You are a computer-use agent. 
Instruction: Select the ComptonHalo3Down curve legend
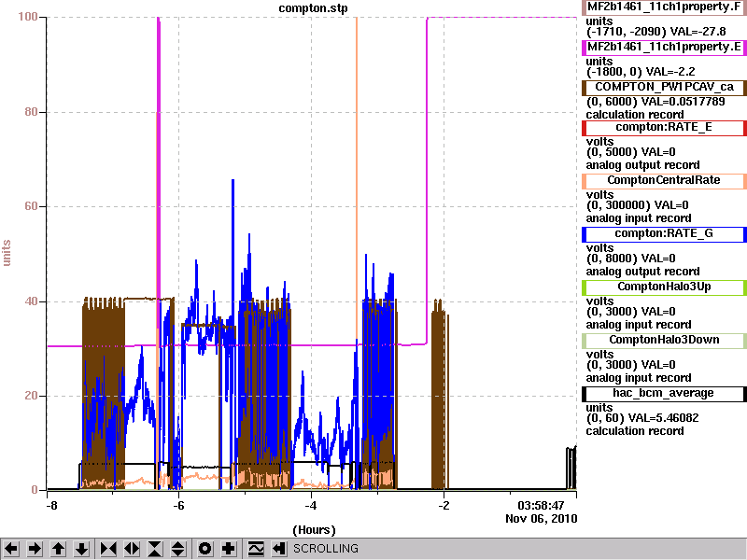(x=664, y=340)
